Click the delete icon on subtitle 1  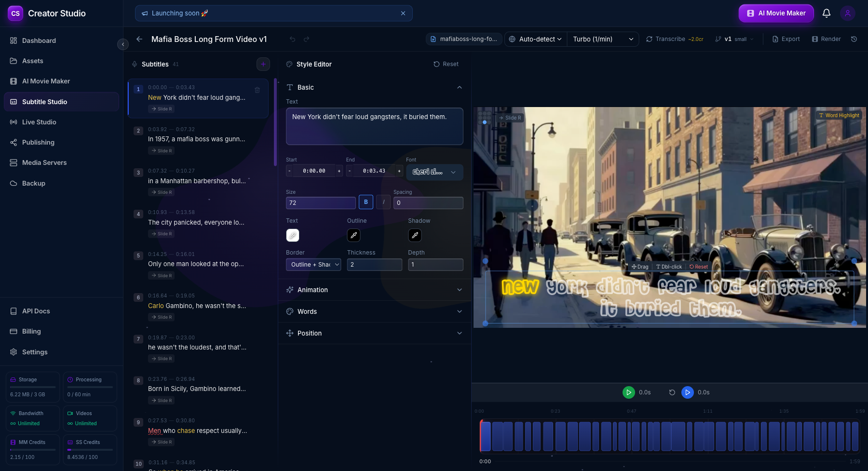click(x=257, y=90)
